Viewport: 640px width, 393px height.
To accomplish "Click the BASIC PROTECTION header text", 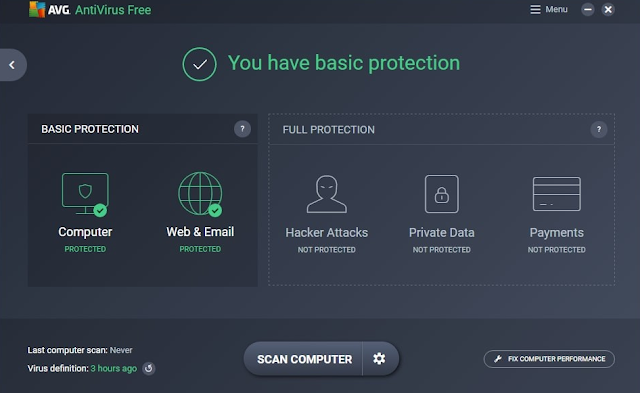I will coord(90,129).
